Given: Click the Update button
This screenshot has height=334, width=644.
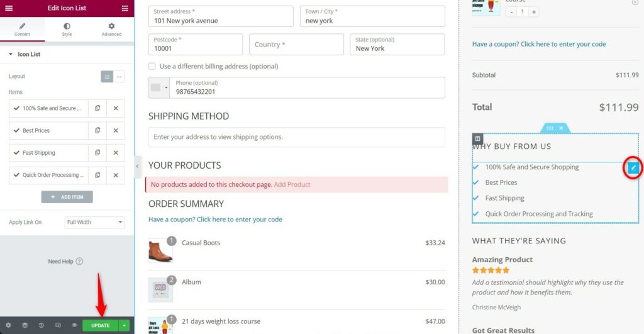Looking at the screenshot, I should (x=100, y=325).
